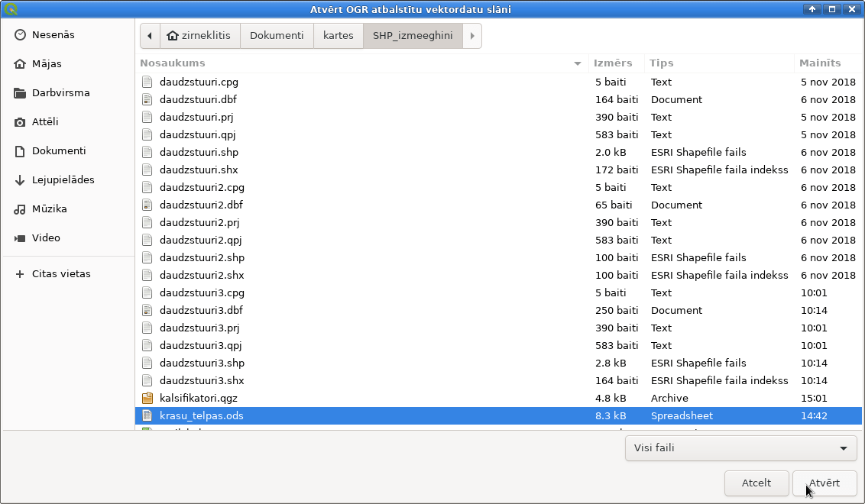This screenshot has width=865, height=504.
Task: Click document icon of daudzstuuri.dbf
Action: click(147, 100)
